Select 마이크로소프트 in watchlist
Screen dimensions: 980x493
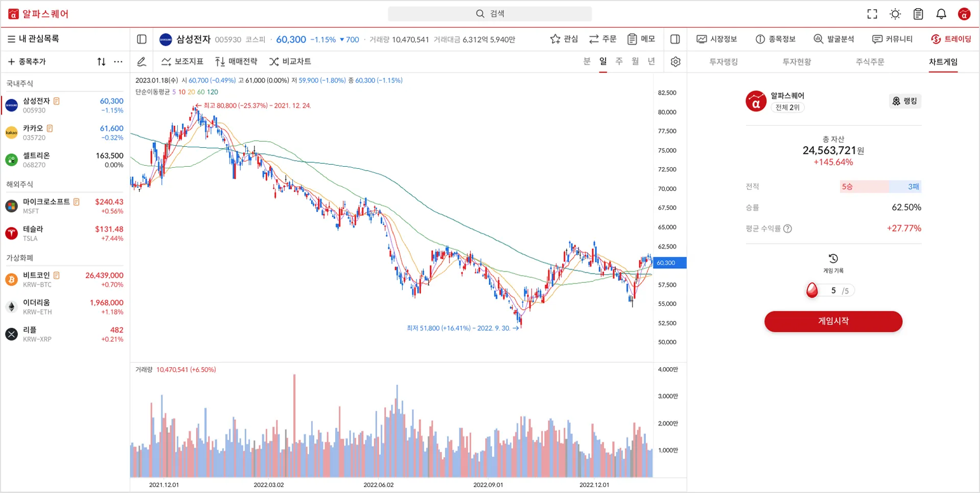(65, 206)
